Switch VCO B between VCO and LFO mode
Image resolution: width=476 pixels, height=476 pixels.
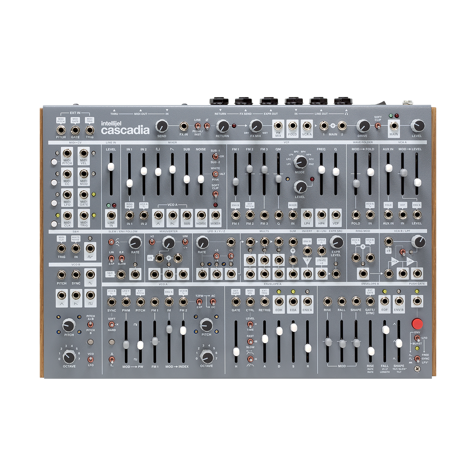click(90, 360)
